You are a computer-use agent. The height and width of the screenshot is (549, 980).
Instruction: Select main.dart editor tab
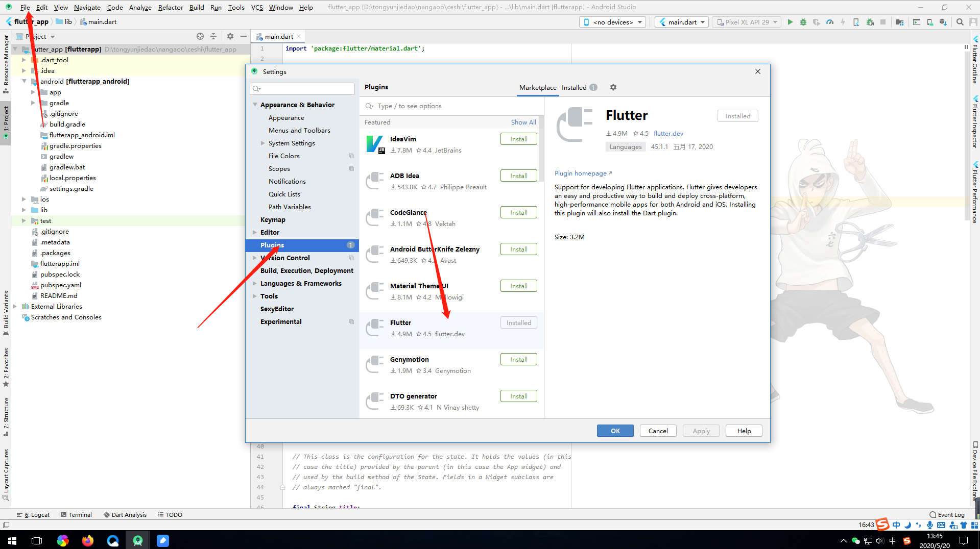click(279, 36)
